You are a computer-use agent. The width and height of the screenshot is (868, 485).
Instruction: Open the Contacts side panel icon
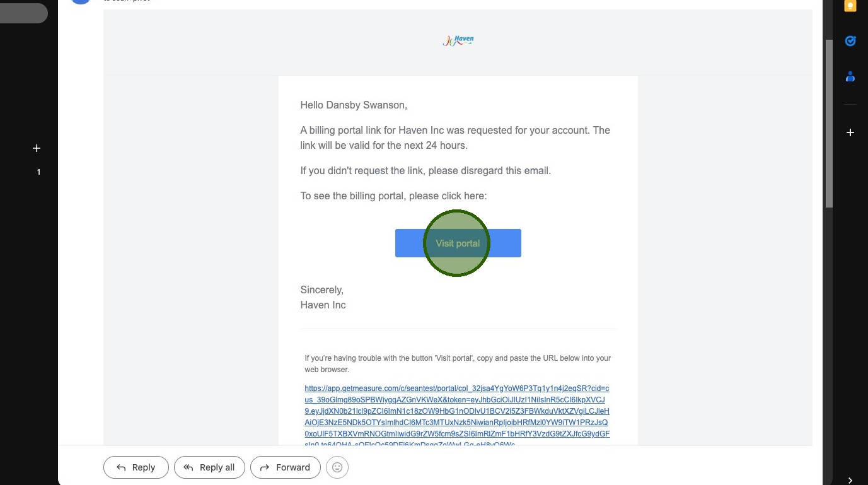tap(850, 76)
